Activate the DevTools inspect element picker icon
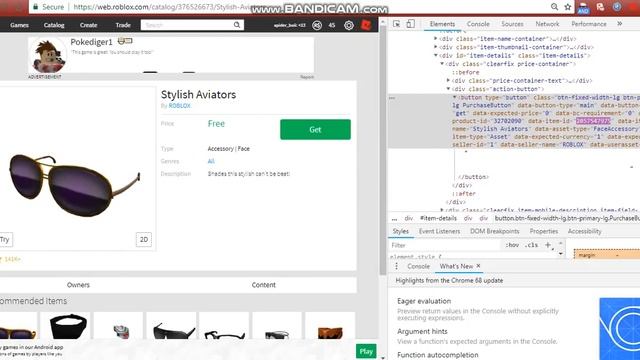The height and width of the screenshot is (360, 640). pos(396,24)
